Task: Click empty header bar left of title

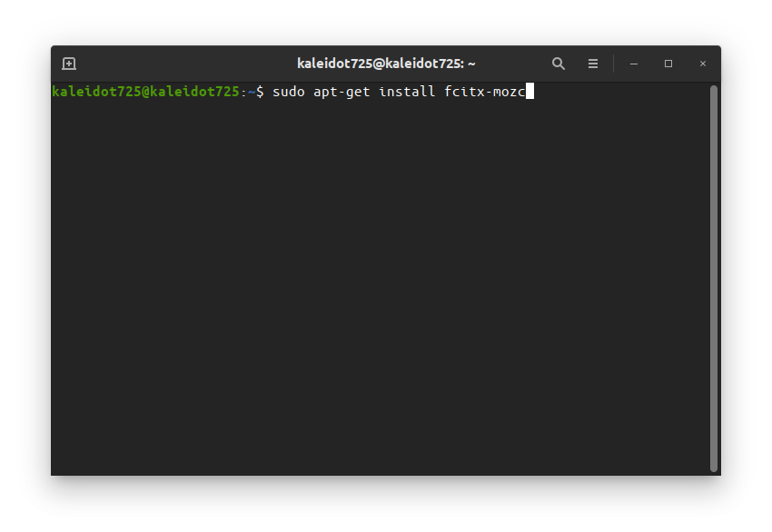Action: 186,64
